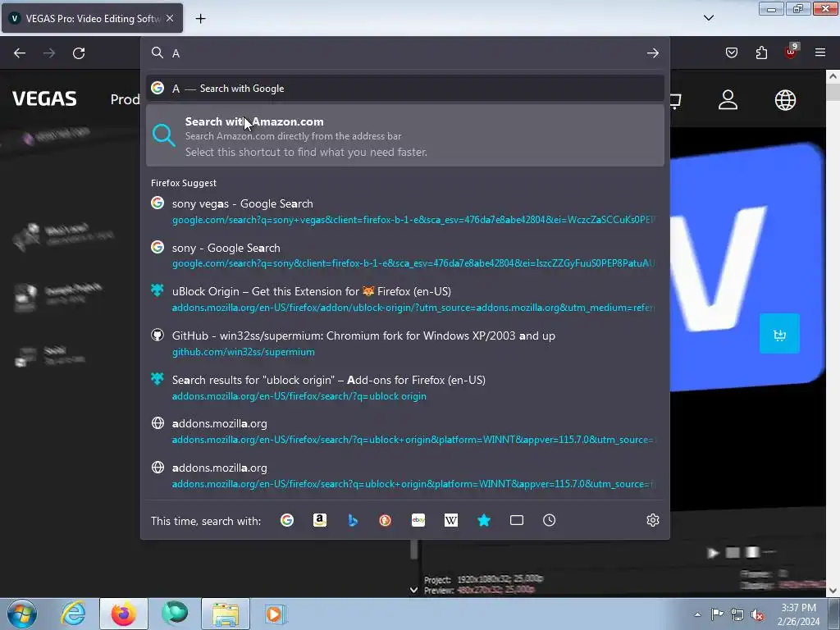The height and width of the screenshot is (630, 840).
Task: Click the Firefox taskbar icon
Action: (x=124, y=614)
